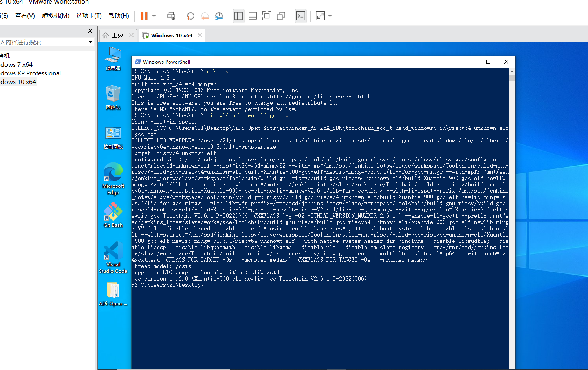Open the 虚拟机(M) menu
The height and width of the screenshot is (370, 588).
pos(55,16)
